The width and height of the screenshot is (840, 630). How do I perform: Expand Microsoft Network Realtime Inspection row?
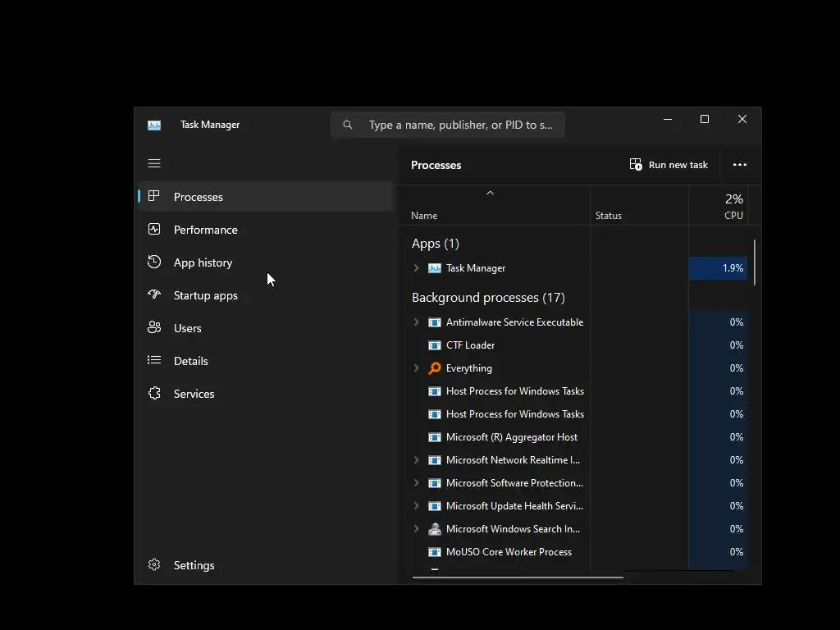click(417, 460)
